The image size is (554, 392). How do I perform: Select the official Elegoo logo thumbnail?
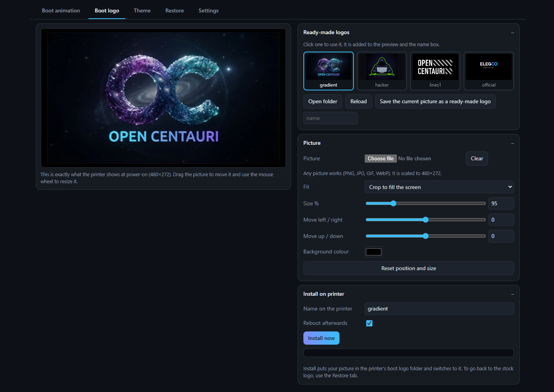[489, 71]
